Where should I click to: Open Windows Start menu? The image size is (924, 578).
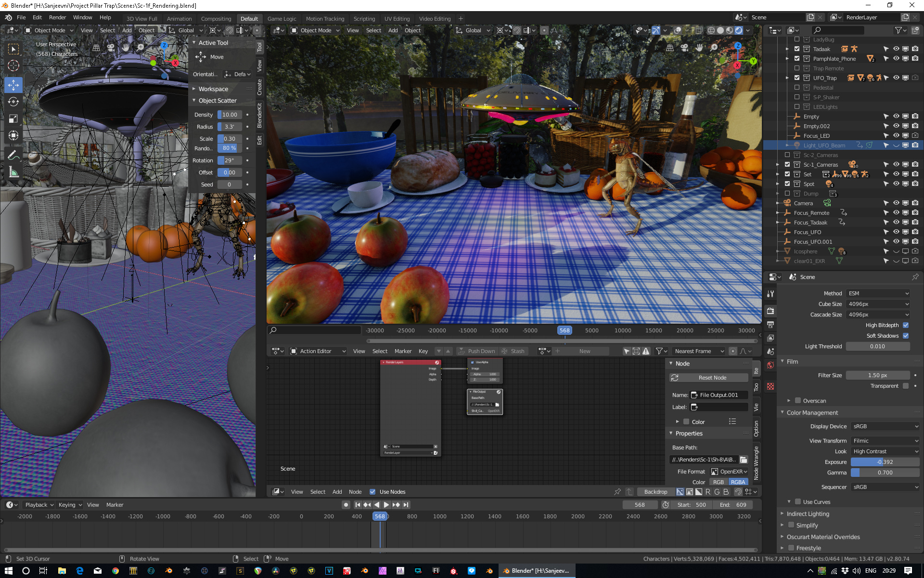point(8,571)
